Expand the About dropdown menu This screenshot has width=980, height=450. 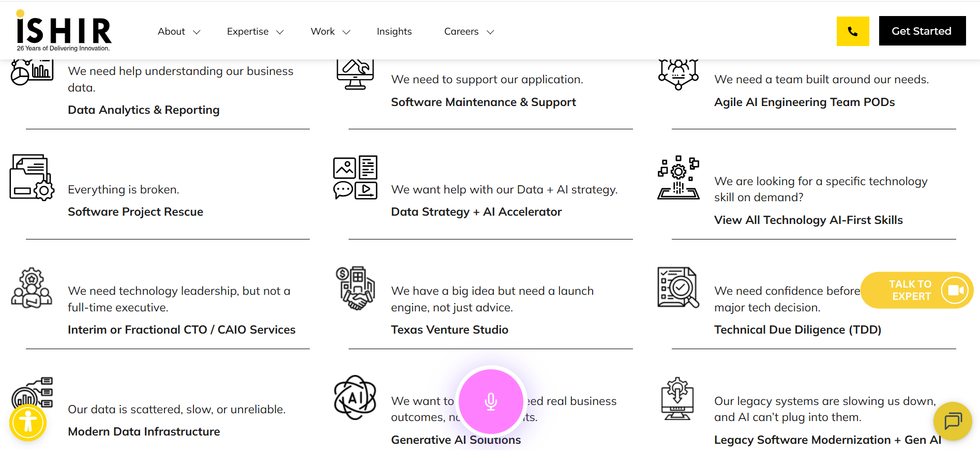click(178, 32)
